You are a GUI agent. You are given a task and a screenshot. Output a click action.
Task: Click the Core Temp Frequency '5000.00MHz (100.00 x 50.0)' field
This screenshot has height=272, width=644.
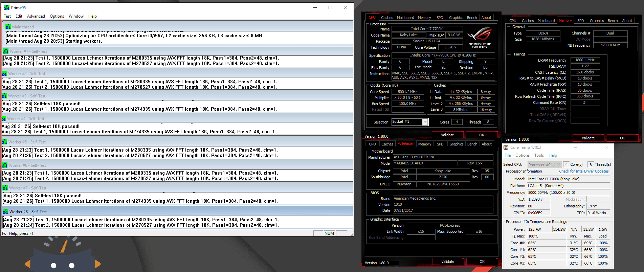click(x=568, y=192)
